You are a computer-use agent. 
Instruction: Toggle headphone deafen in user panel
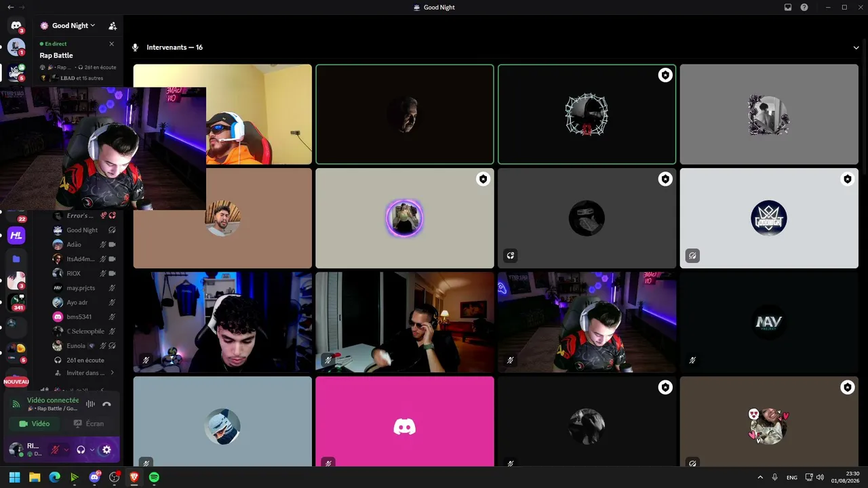point(81,449)
